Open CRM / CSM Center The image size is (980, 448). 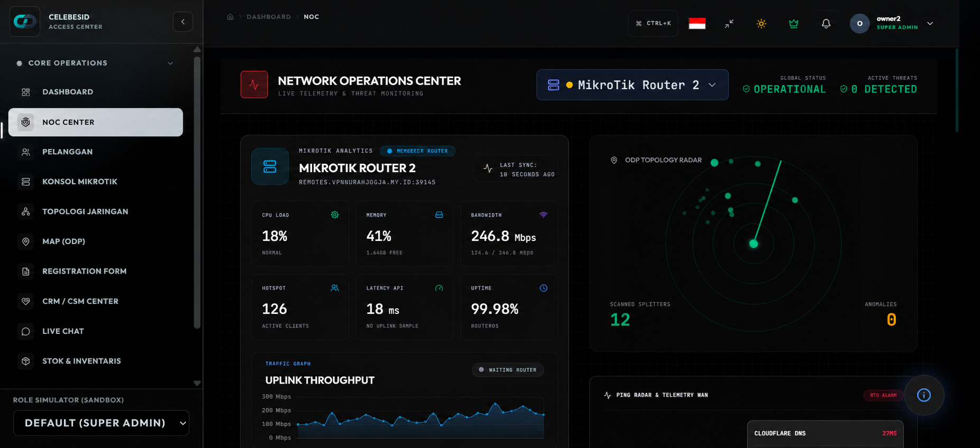(96, 301)
